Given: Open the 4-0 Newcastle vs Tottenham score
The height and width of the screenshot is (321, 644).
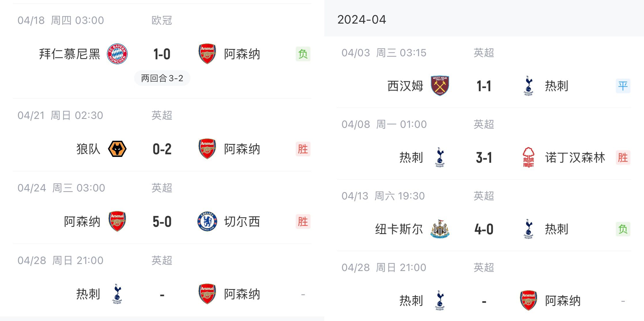Looking at the screenshot, I should click(484, 229).
